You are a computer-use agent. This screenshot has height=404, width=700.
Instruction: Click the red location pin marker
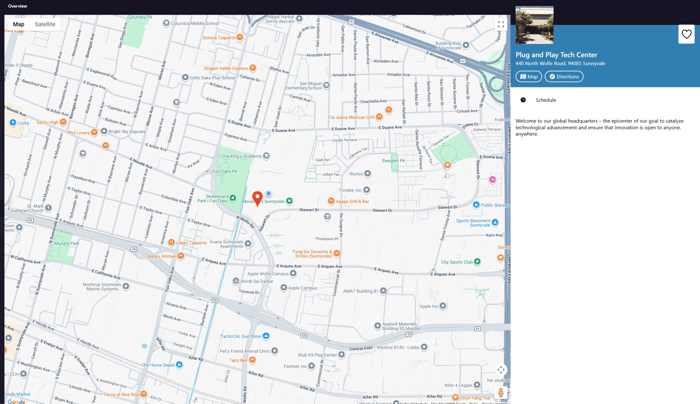(257, 198)
